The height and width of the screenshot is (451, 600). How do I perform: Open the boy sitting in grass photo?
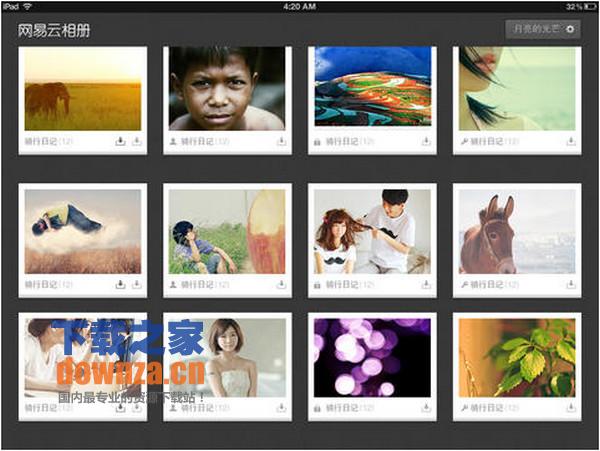pos(227,232)
